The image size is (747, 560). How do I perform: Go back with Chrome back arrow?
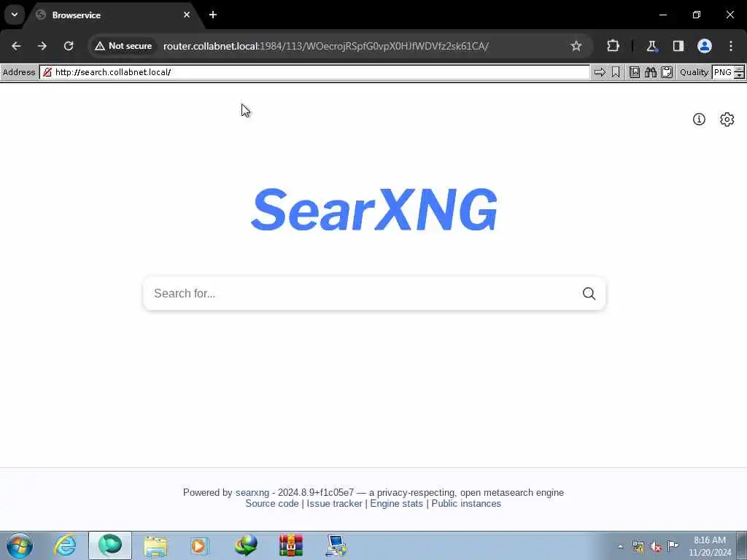16,46
